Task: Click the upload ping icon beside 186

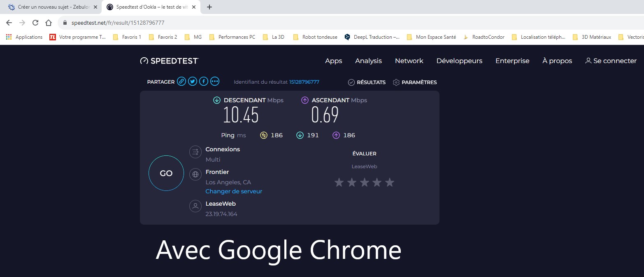Action: [336, 135]
